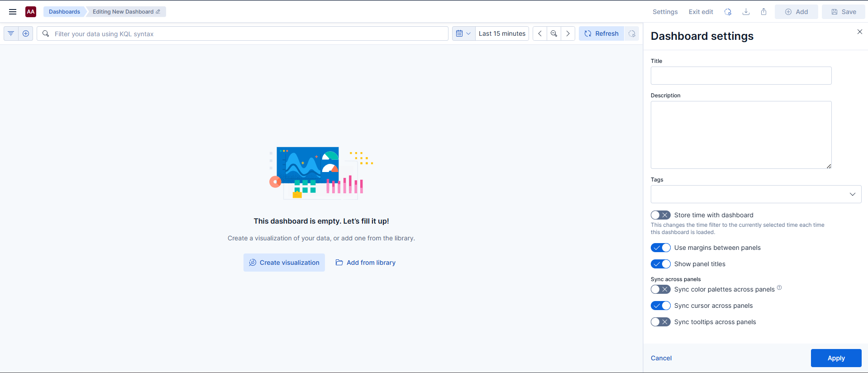Click the KQL query search bar
The height and width of the screenshot is (373, 868).
(243, 33)
